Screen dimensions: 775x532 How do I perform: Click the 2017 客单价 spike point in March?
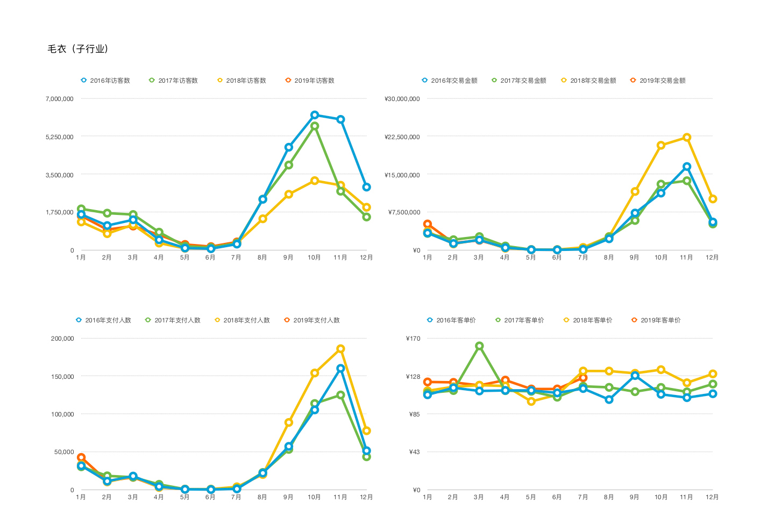point(479,346)
